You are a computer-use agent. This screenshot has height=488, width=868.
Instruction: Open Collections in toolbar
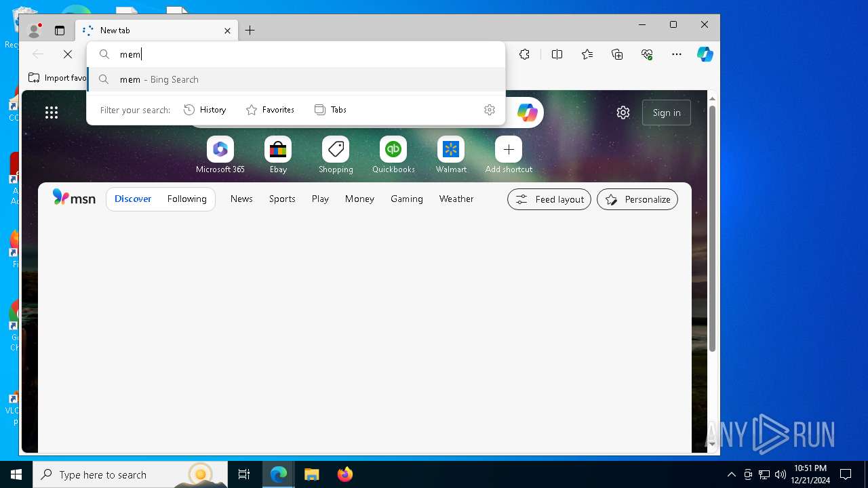[617, 54]
